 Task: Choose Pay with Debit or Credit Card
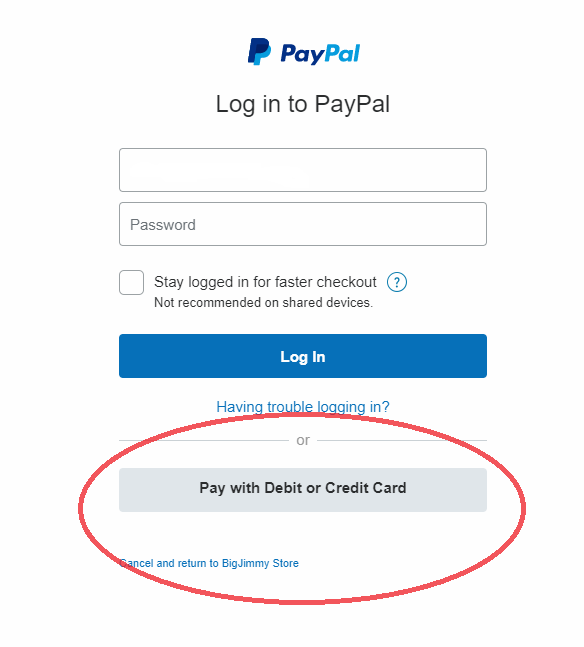click(x=303, y=490)
